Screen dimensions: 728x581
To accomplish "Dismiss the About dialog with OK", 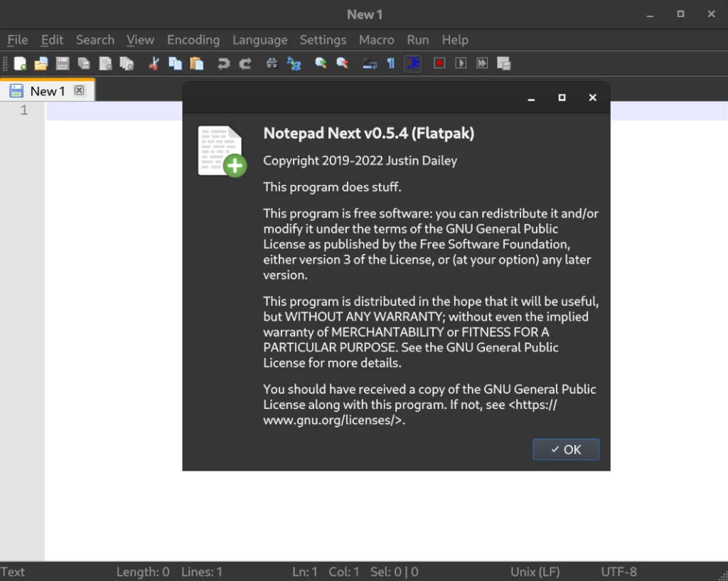I will [x=566, y=449].
